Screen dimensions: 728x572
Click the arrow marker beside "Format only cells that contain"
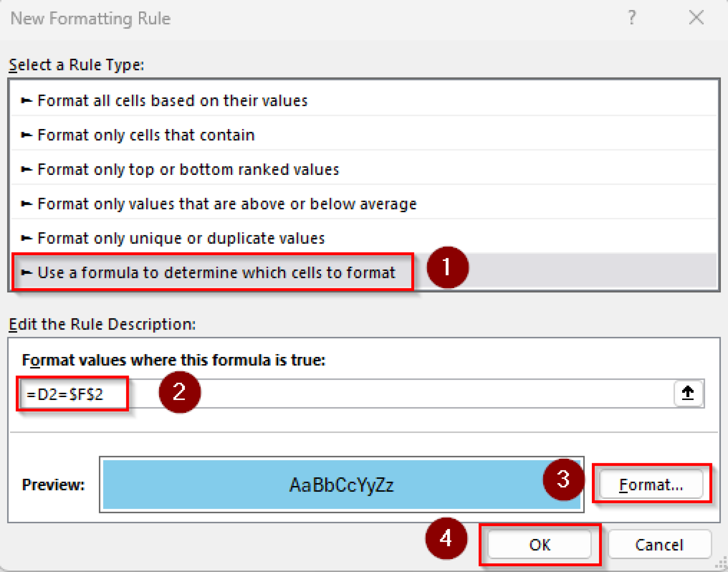click(x=26, y=135)
